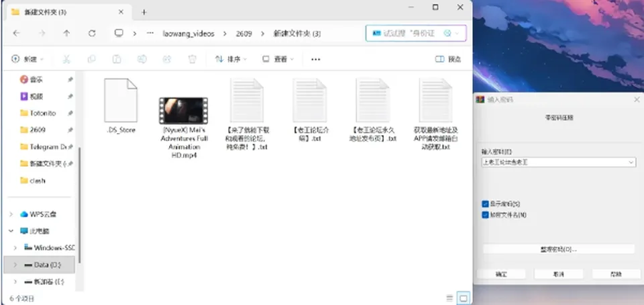Viewport: 644px width, 305px height.
Task: Close the 输入密码 password dialog
Action: [x=637, y=99]
